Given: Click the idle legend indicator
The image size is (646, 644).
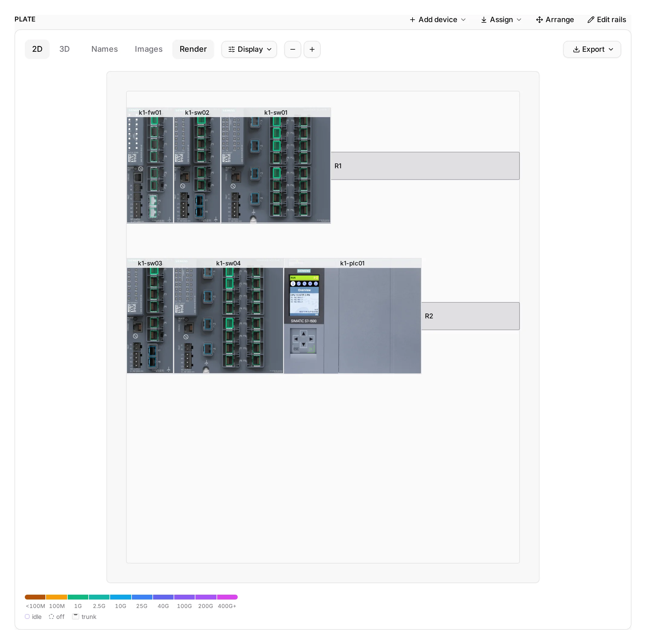Looking at the screenshot, I should pyautogui.click(x=33, y=617).
